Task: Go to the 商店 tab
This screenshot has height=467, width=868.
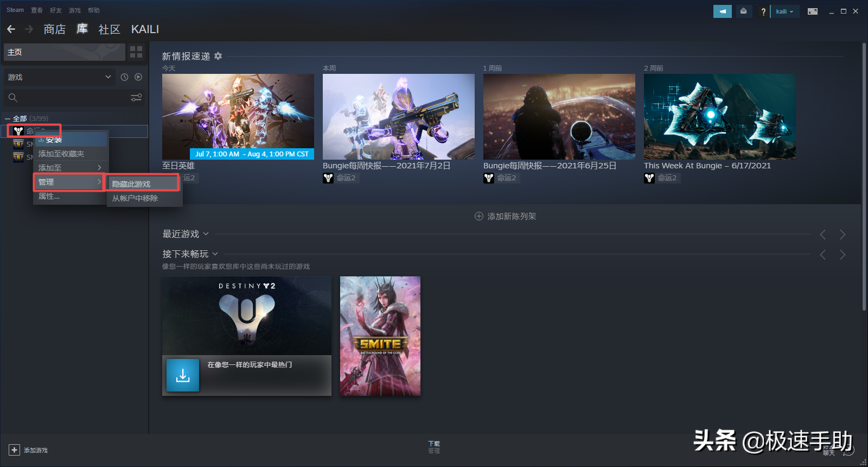Action: click(55, 29)
